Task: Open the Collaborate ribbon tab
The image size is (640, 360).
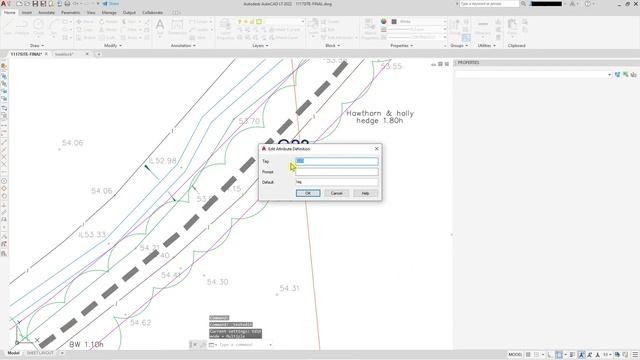Action: coord(153,13)
